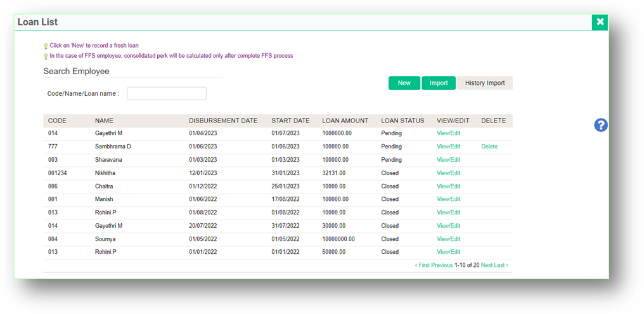Click the name Soumya

pyautogui.click(x=105, y=239)
